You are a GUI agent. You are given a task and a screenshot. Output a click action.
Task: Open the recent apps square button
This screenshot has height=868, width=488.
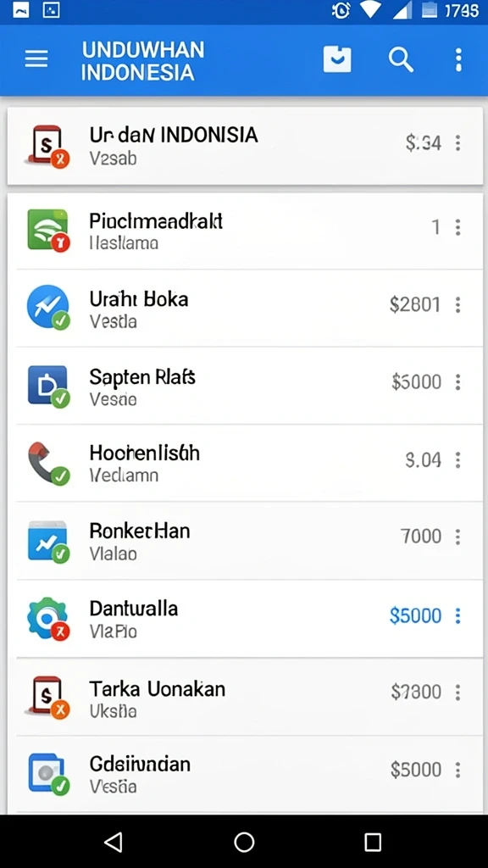[x=373, y=842]
